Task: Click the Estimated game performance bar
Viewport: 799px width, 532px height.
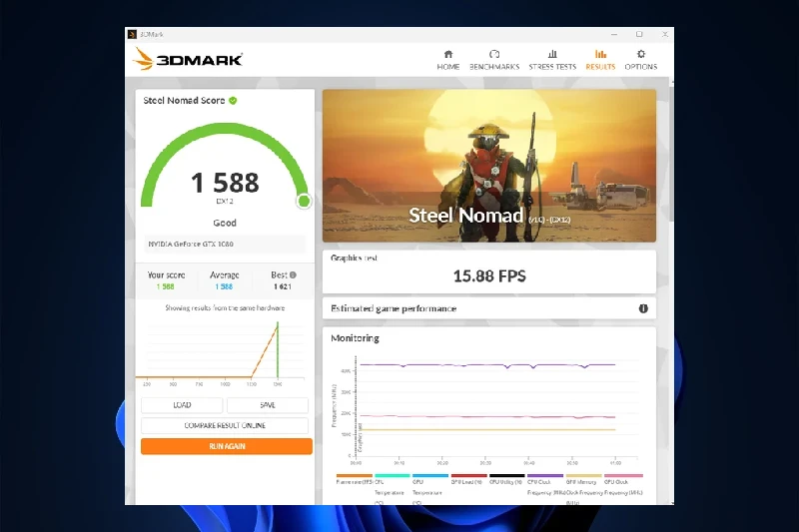Action: (489, 308)
